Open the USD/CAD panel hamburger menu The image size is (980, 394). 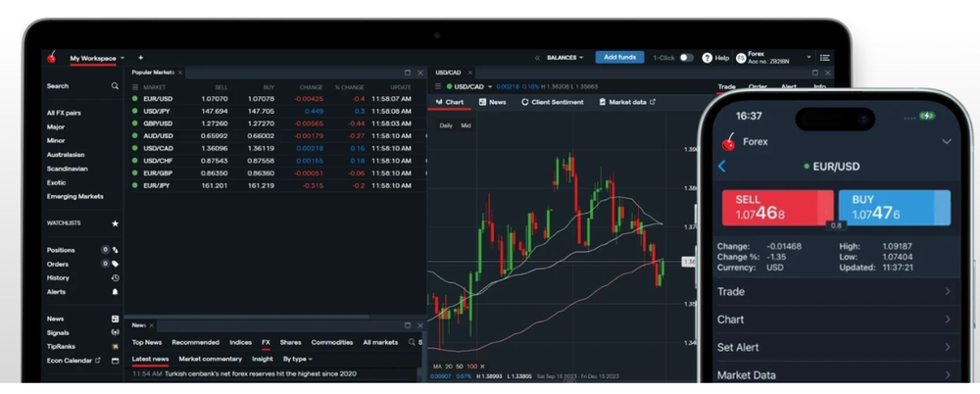437,87
